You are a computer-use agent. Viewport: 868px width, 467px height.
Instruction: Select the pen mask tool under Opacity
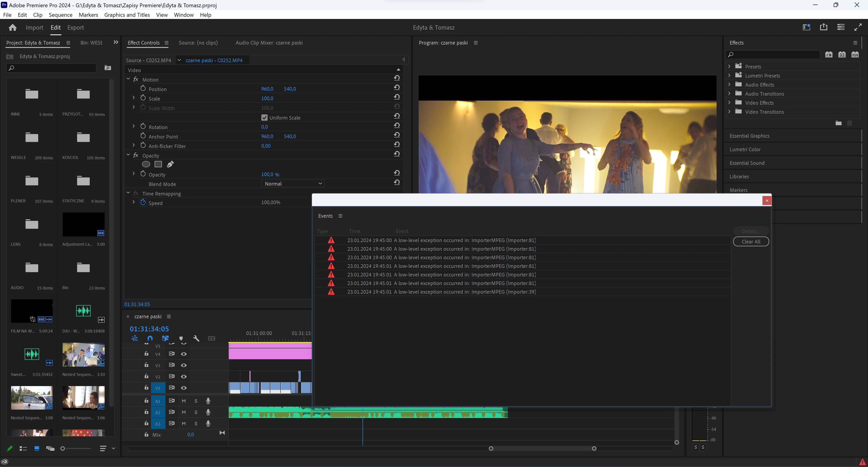170,164
